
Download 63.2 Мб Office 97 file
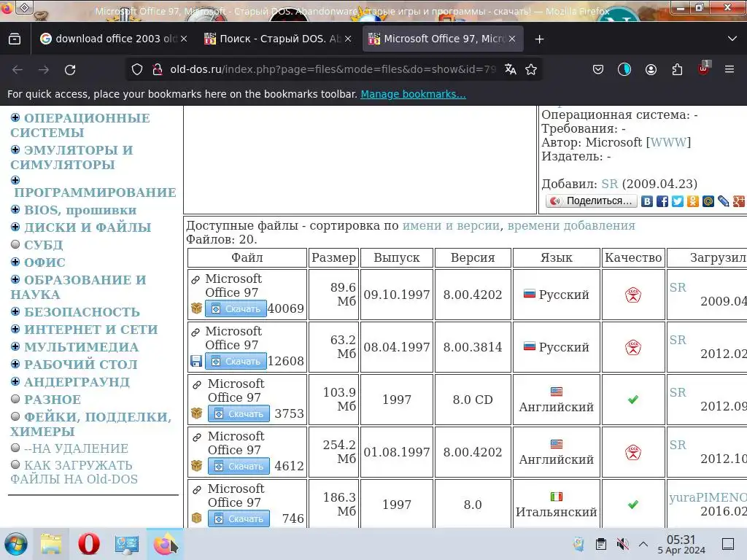(236, 362)
